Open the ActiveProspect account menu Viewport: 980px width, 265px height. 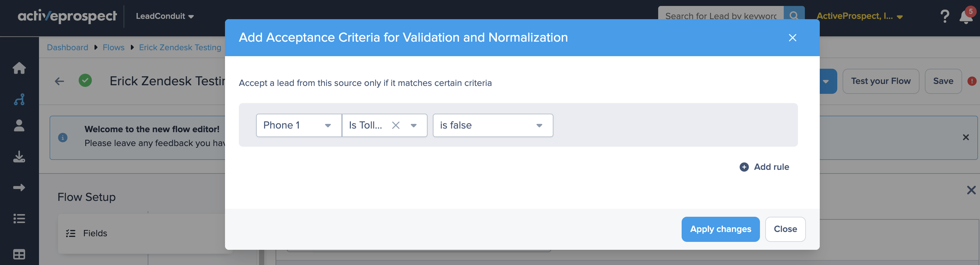[x=859, y=16]
